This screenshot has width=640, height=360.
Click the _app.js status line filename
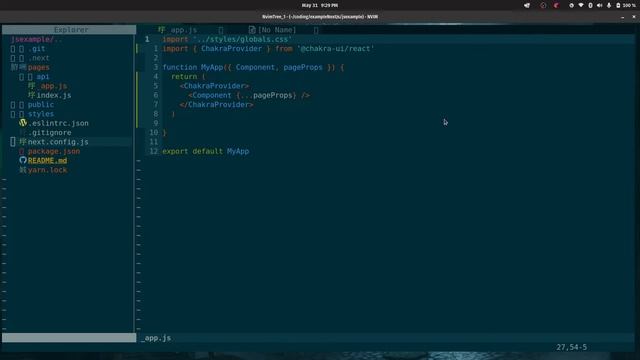pos(156,338)
